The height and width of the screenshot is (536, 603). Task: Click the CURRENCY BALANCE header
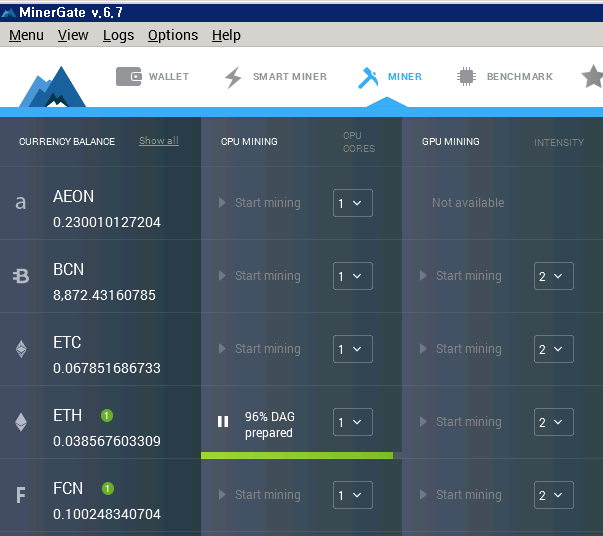coord(67,141)
